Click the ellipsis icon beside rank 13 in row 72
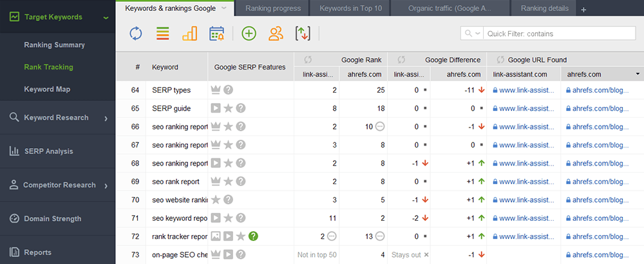 tap(381, 236)
